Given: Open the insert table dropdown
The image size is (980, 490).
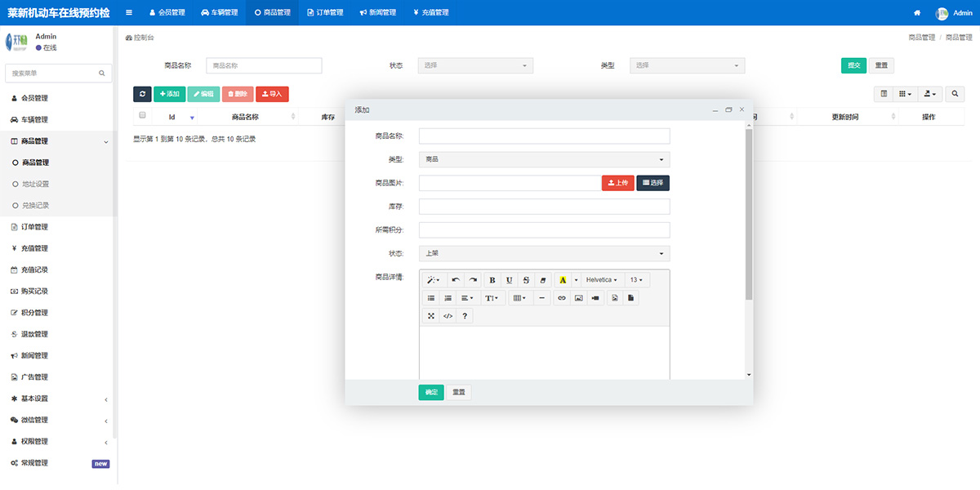Looking at the screenshot, I should pos(519,298).
